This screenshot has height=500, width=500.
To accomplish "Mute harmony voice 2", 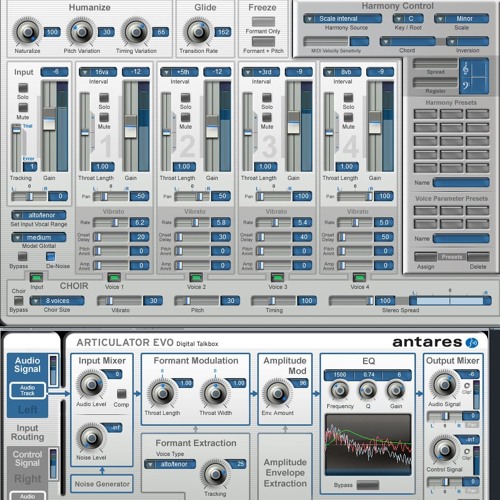I will pyautogui.click(x=185, y=117).
